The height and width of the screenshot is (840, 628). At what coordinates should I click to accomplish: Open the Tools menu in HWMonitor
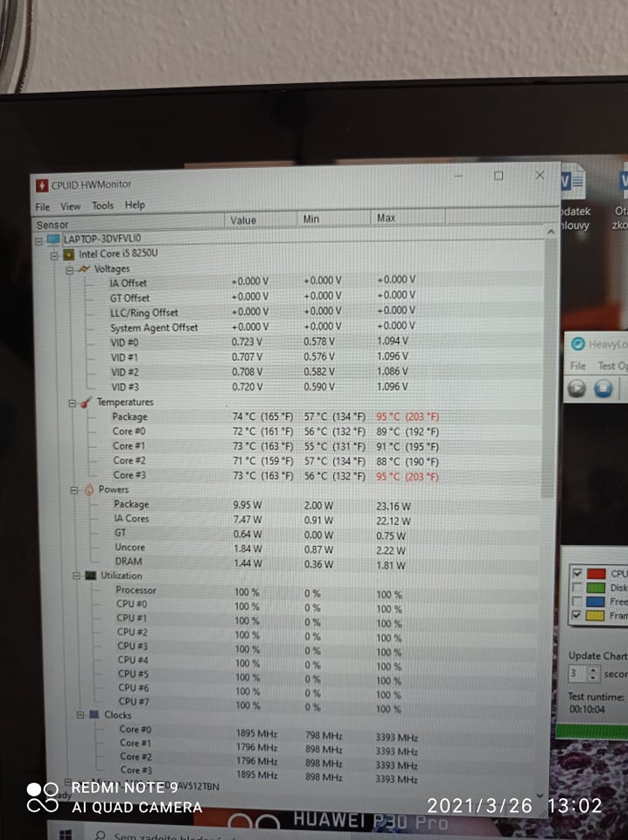[102, 206]
